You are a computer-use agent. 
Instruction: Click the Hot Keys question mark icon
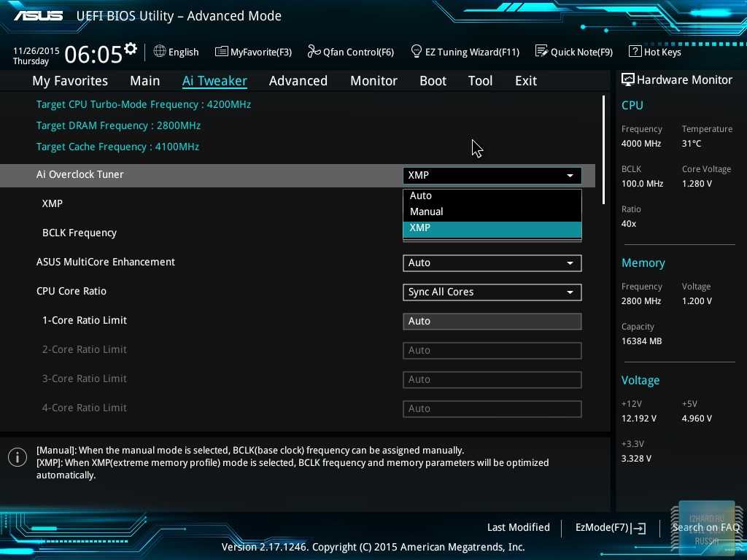tap(635, 52)
